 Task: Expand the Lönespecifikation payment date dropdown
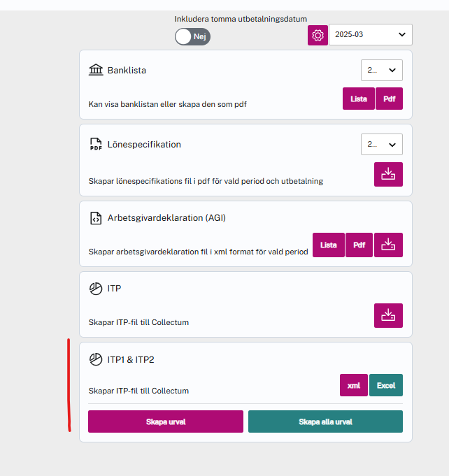pyautogui.click(x=381, y=145)
